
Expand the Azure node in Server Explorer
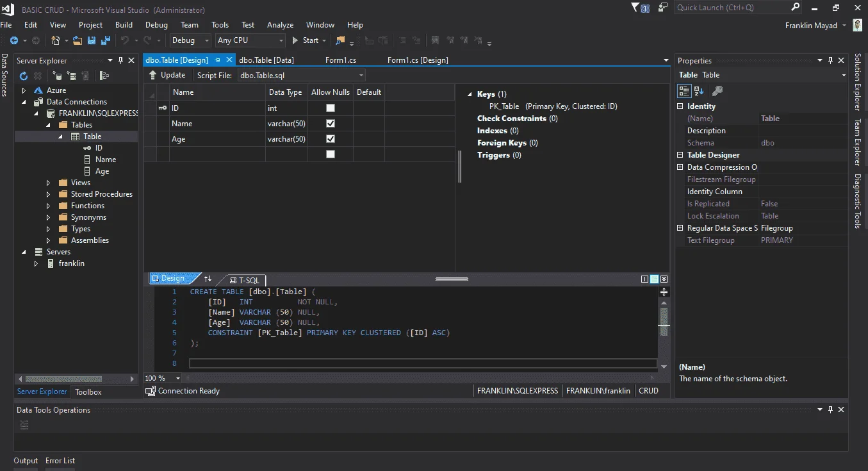tap(24, 90)
